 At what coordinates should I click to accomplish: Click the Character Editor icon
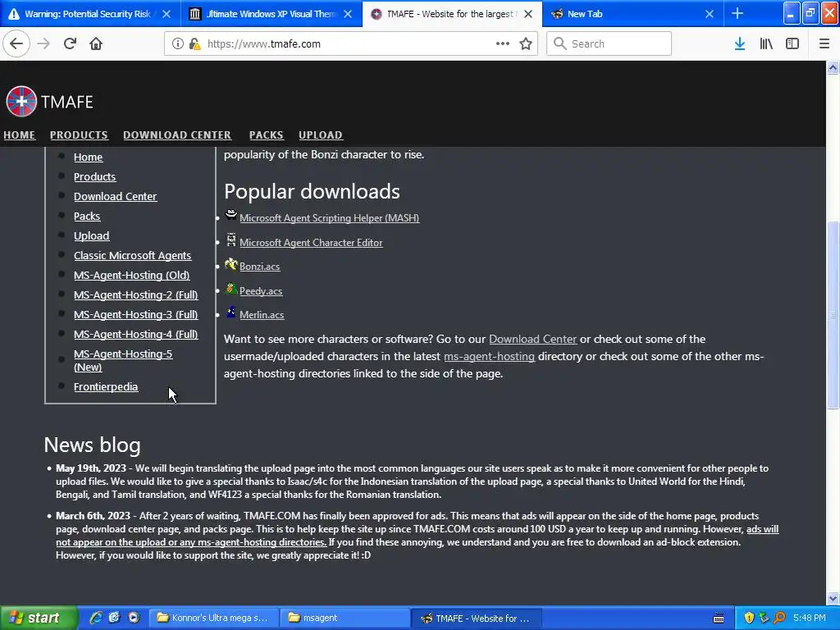[x=231, y=240]
